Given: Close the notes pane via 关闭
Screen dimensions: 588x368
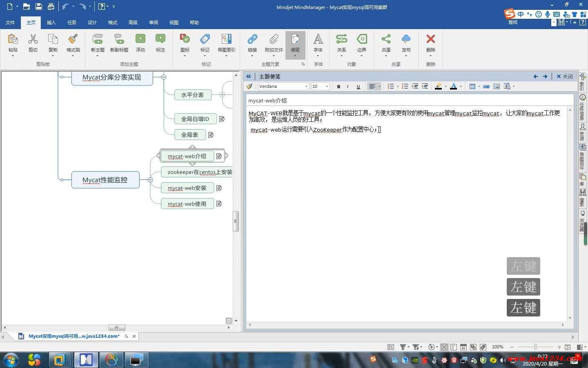Looking at the screenshot, I should click(565, 76).
